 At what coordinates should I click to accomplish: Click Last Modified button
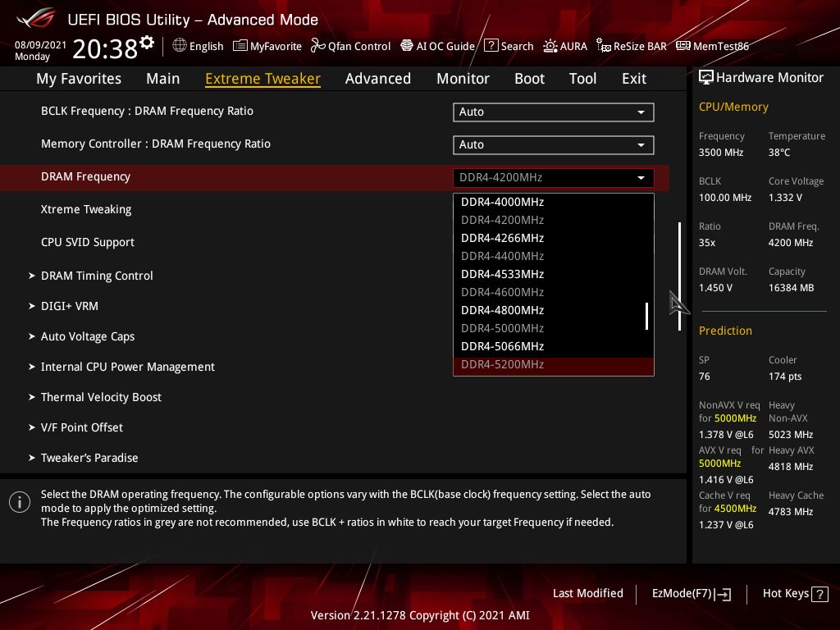point(587,594)
